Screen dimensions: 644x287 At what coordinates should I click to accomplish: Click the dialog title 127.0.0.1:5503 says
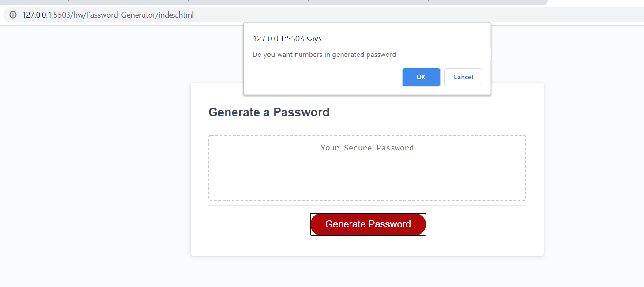pyautogui.click(x=286, y=39)
